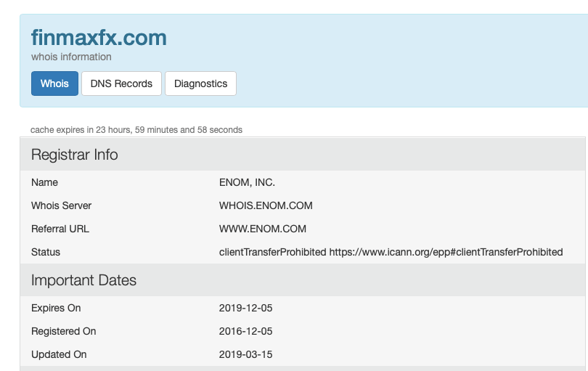The width and height of the screenshot is (588, 371).
Task: Select the updated date 2019-03-15
Action: (x=245, y=354)
